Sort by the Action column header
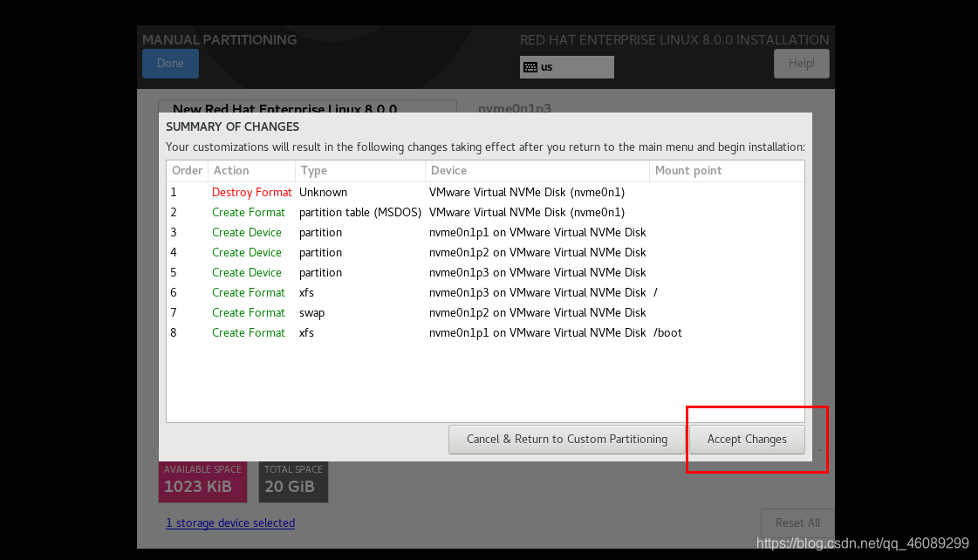Screen dimensions: 978x560 (x=251, y=170)
